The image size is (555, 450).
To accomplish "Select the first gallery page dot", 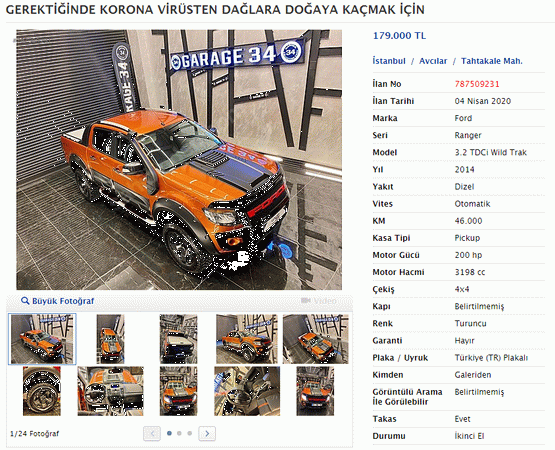I will pos(169,433).
